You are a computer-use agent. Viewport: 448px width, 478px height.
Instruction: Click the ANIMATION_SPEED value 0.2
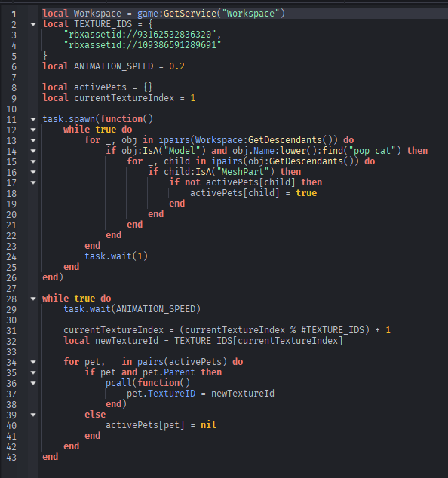click(177, 66)
